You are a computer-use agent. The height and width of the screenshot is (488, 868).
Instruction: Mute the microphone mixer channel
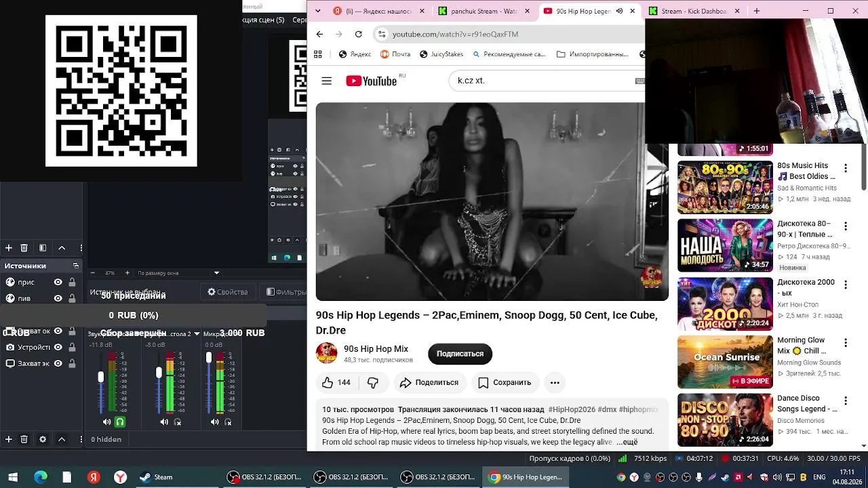click(215, 422)
